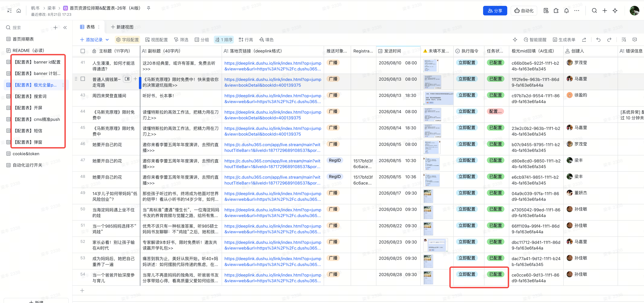Open 首页排期表 in the sidebar
The width and height of the screenshot is (644, 303).
23,39
